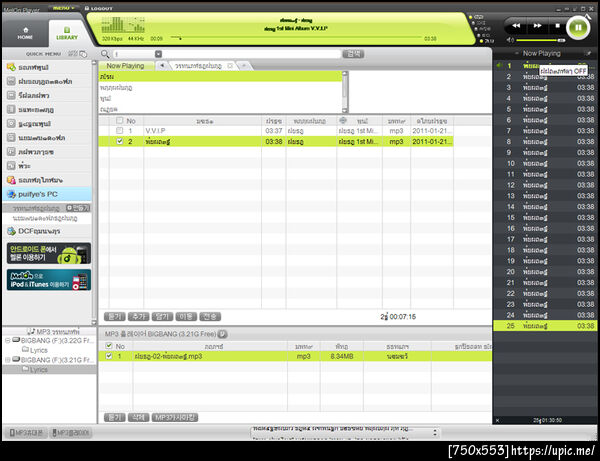Select the highlighted Lyrics folder under BIGBANG 3.21G
Screen dimensions: 600x461
coord(35,370)
